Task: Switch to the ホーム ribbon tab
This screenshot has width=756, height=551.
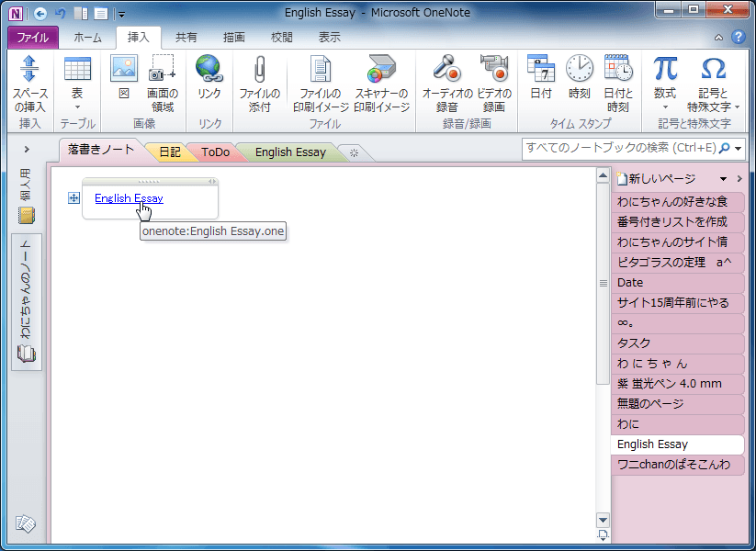Action: (x=88, y=37)
